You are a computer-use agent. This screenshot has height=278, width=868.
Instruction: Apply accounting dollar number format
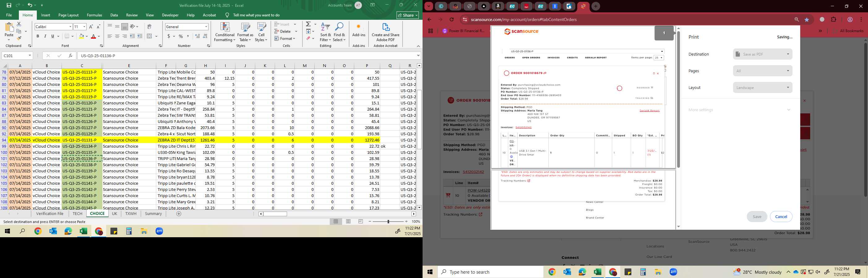pyautogui.click(x=169, y=36)
